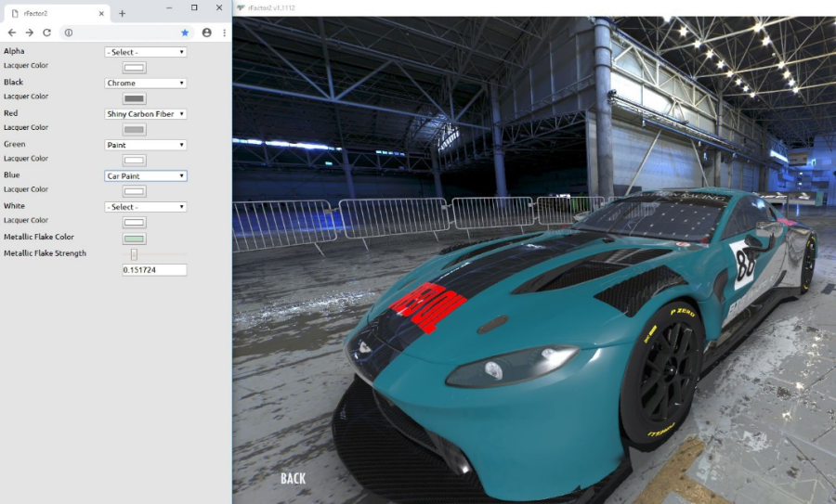Pick the Red lacquer color swatch
Viewport: 836px width, 504px height.
point(134,129)
